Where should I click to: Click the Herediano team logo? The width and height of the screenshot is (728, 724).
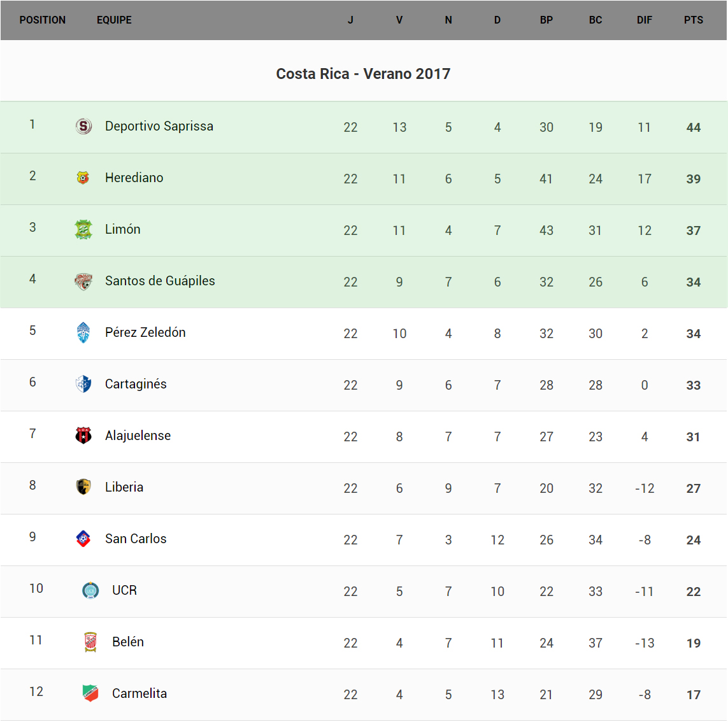click(83, 178)
